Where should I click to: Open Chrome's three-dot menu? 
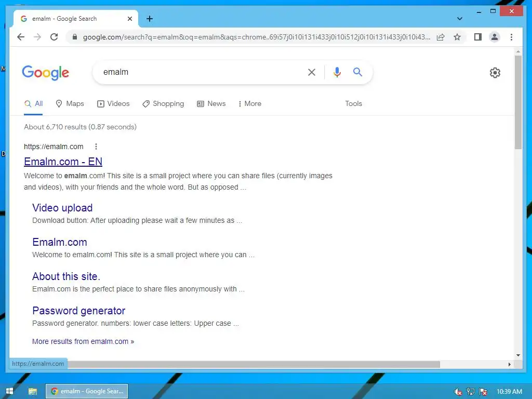click(x=511, y=37)
